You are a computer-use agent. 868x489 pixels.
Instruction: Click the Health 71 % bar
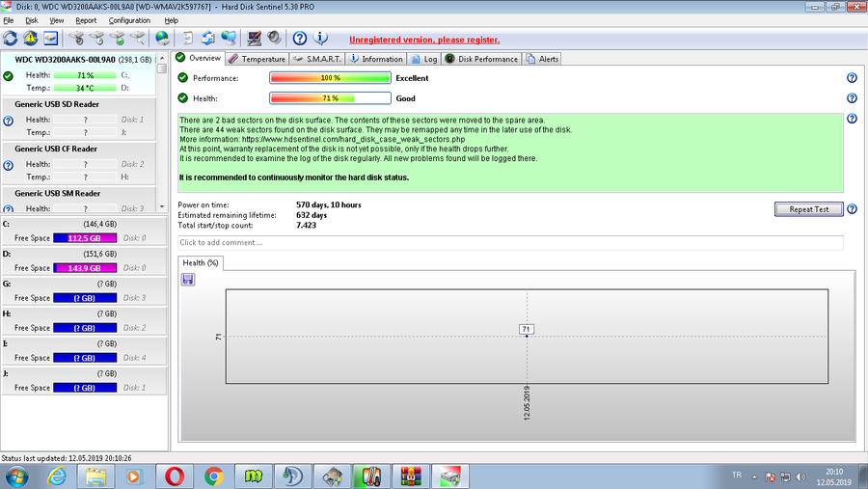pyautogui.click(x=330, y=98)
